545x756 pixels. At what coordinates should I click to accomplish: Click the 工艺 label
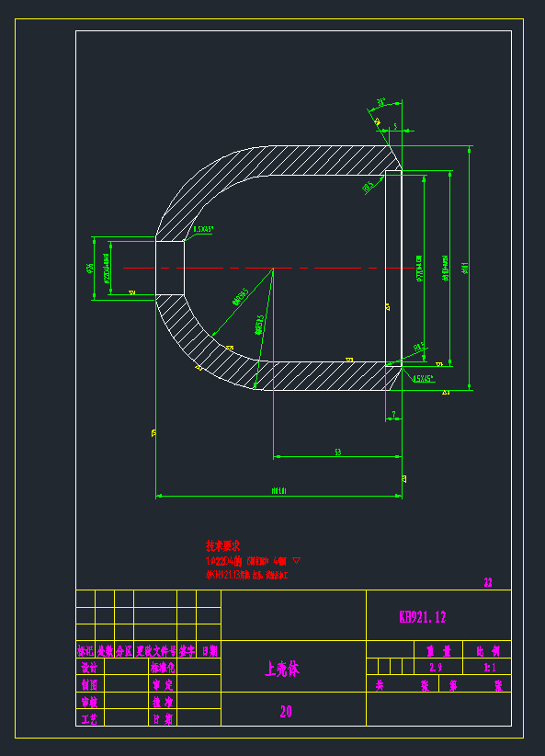tap(89, 719)
